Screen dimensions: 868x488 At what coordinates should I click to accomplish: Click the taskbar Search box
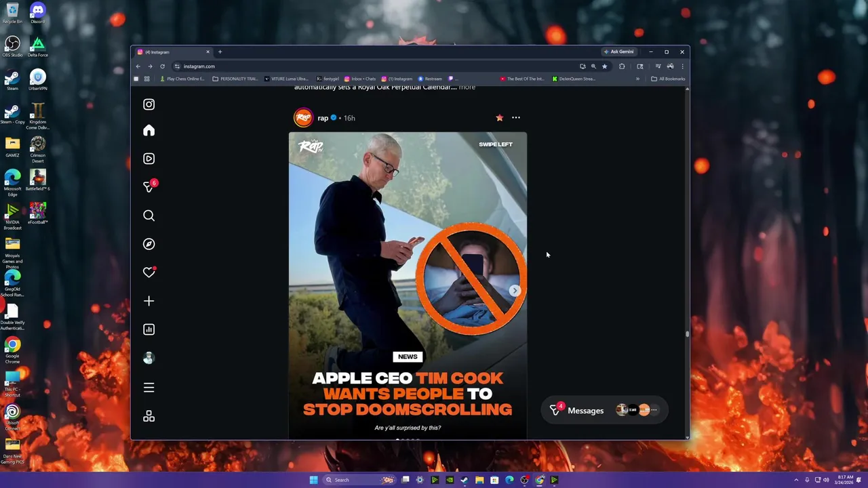[x=359, y=480]
